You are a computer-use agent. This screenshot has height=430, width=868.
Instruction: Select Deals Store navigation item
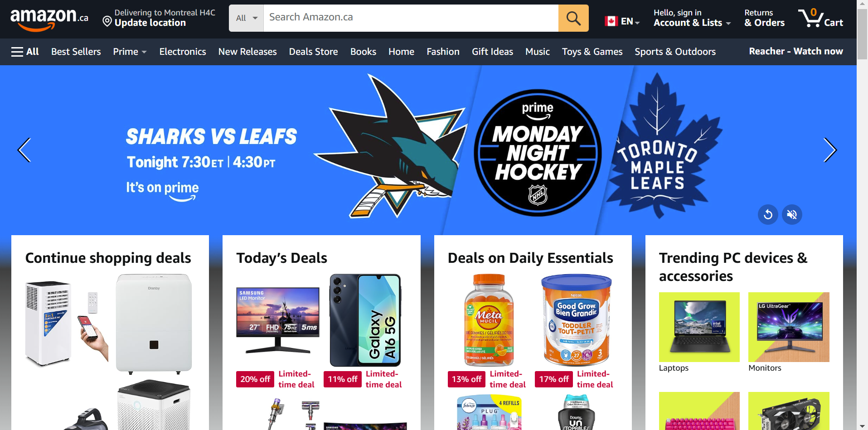[313, 52]
